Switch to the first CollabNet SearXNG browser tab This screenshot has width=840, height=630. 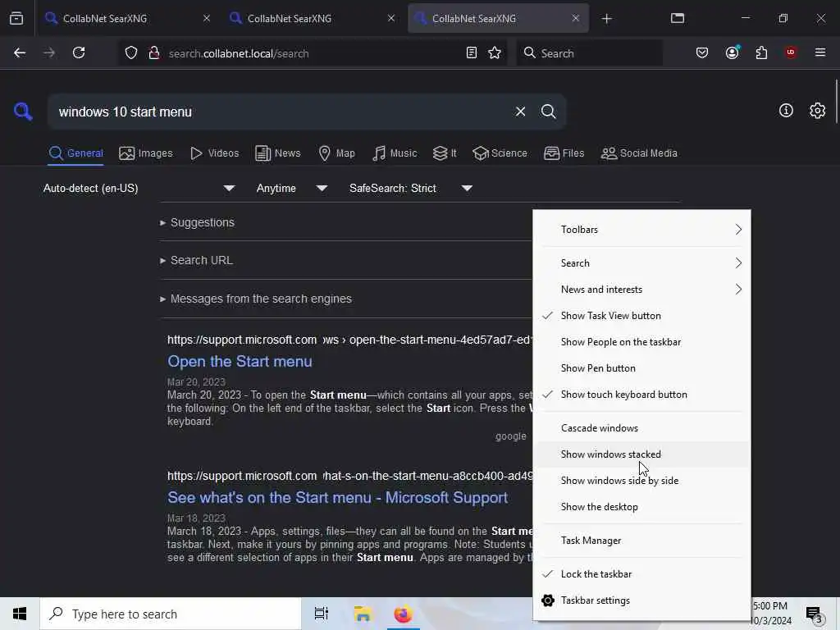(129, 18)
